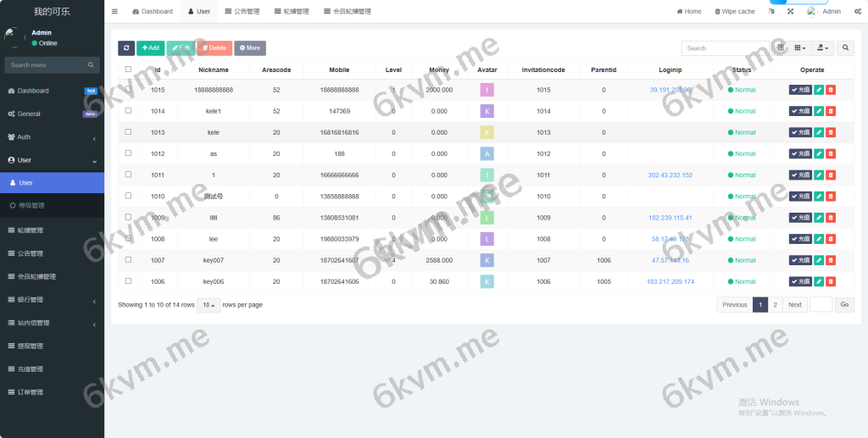Open the rows per page dropdown
This screenshot has width=868, height=438.
pos(209,304)
